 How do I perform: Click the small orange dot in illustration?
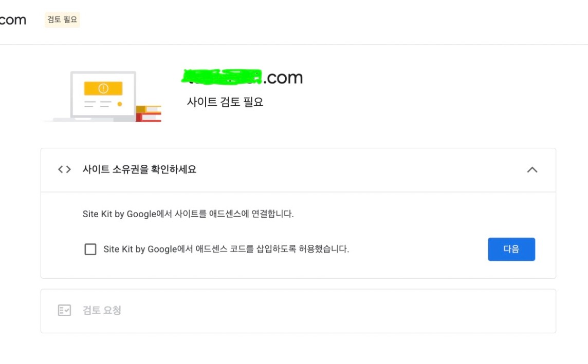[120, 104]
